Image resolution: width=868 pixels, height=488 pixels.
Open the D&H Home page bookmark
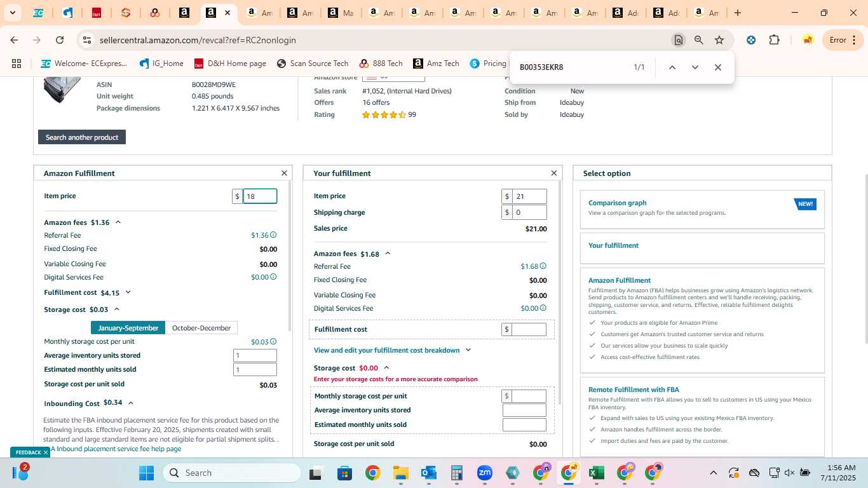(230, 64)
